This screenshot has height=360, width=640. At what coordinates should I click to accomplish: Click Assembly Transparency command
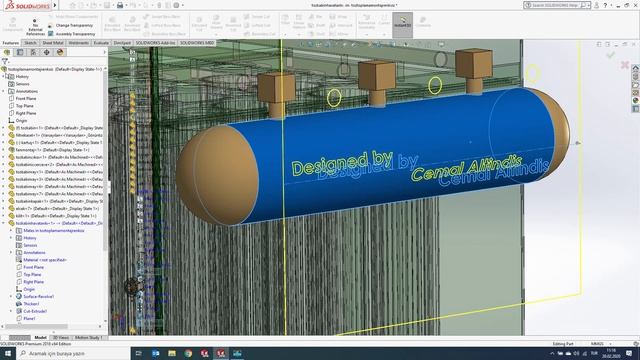click(x=71, y=34)
